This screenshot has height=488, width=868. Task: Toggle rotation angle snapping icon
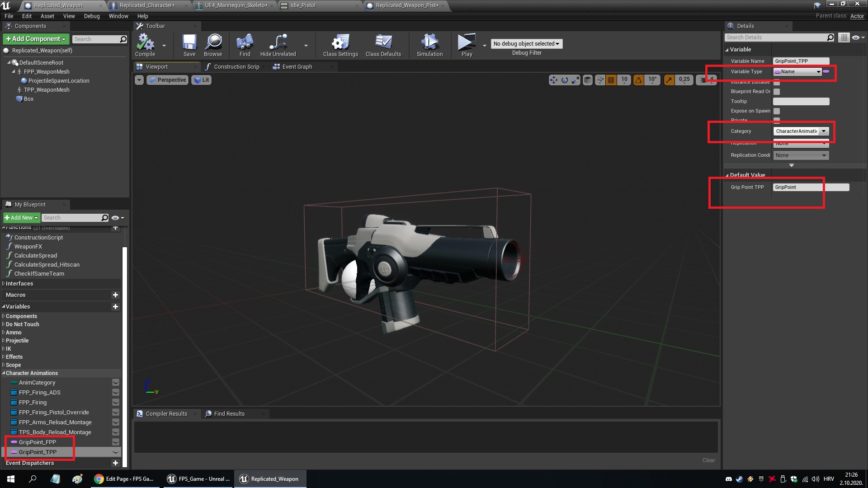tap(638, 80)
